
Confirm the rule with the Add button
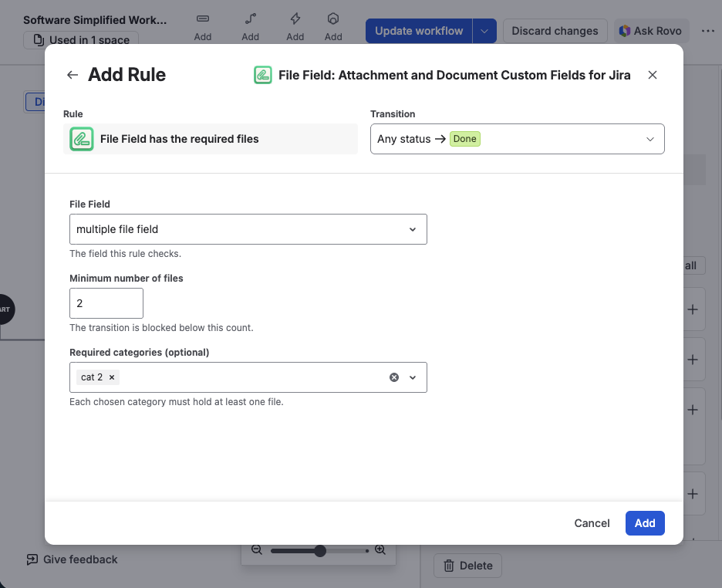pyautogui.click(x=645, y=523)
